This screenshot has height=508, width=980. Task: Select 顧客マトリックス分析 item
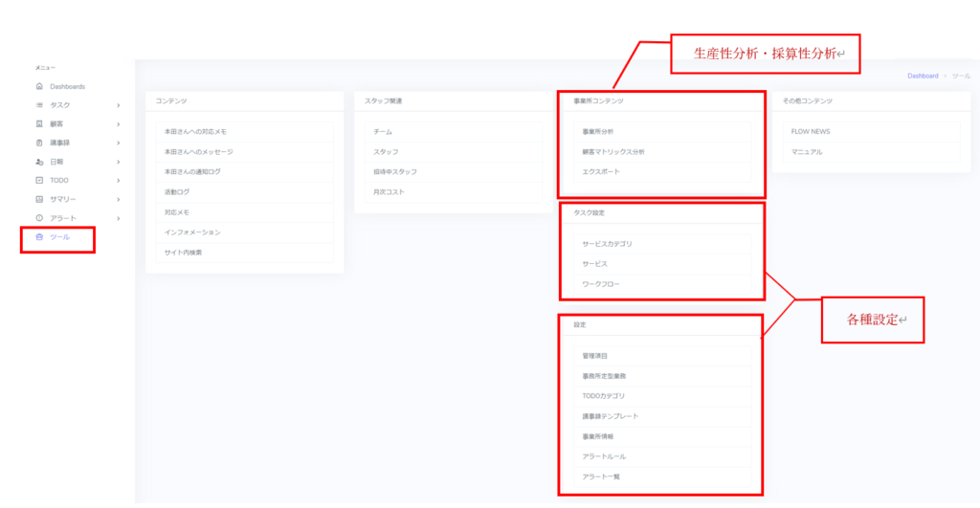[x=613, y=151]
